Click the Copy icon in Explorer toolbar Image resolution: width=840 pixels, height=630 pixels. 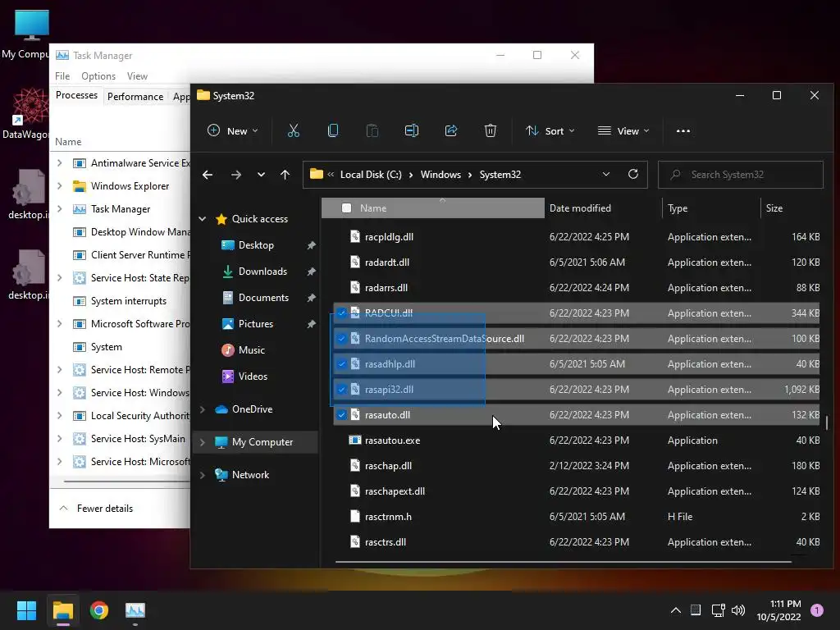333,130
